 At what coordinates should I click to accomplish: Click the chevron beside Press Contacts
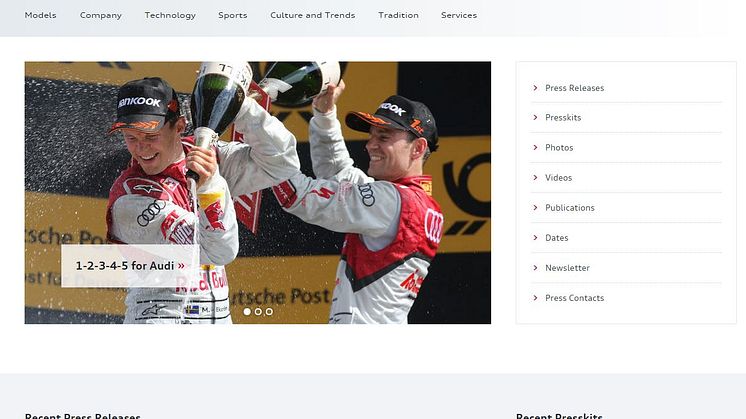[x=535, y=298]
